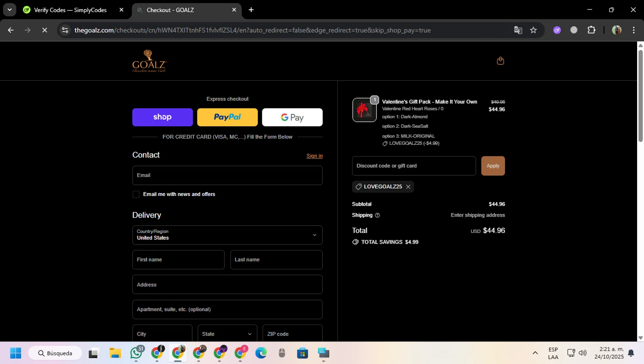Viewport: 644px width, 364px height.
Task: Focus the ZIP code field
Action: click(292, 334)
